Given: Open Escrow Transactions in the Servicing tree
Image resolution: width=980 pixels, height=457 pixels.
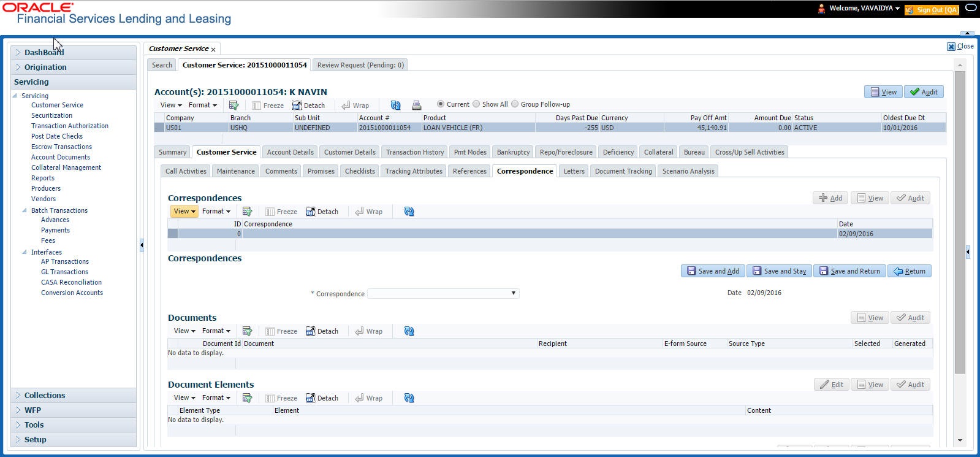Looking at the screenshot, I should [61, 147].
